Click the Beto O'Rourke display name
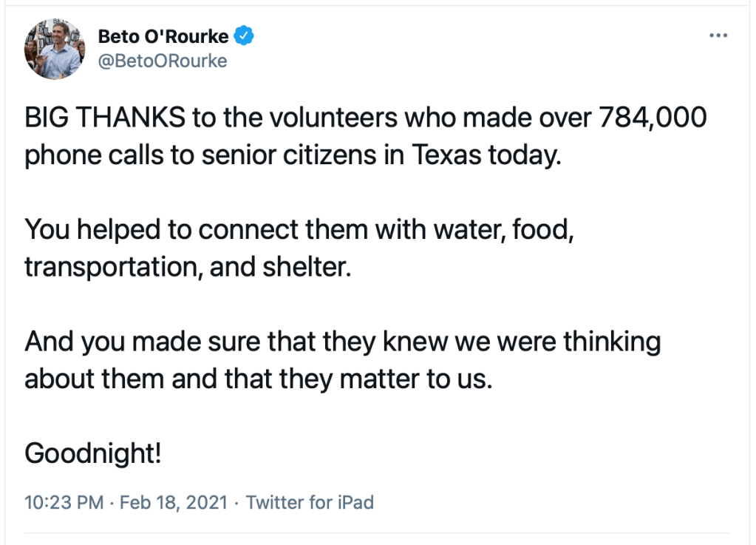 click(165, 35)
